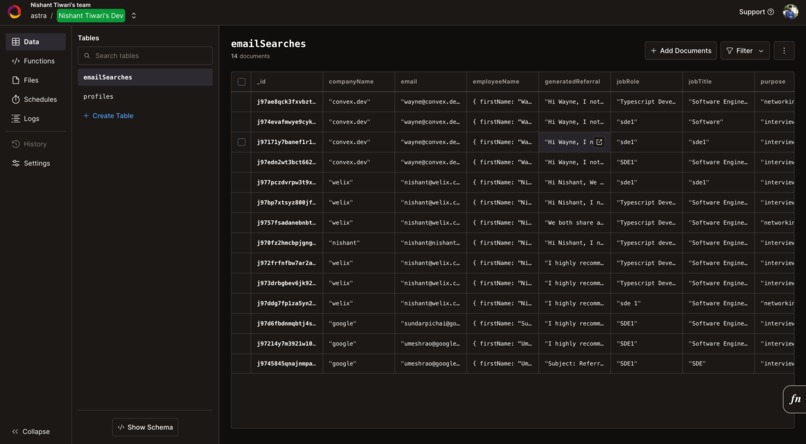Image resolution: width=806 pixels, height=444 pixels.
Task: Click the purpose column header
Action: pyautogui.click(x=774, y=82)
